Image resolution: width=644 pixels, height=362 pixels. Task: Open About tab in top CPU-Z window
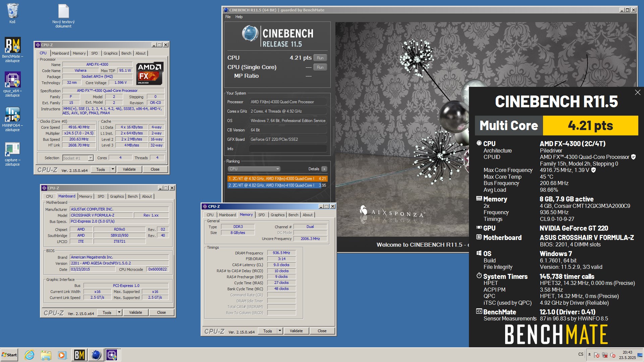click(x=141, y=53)
